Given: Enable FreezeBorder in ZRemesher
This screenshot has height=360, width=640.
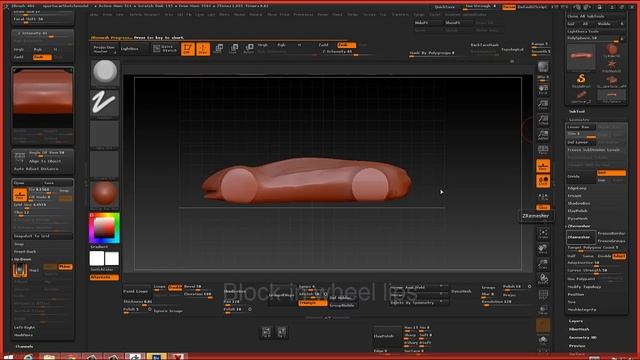Looking at the screenshot, I should pyautogui.click(x=611, y=233).
